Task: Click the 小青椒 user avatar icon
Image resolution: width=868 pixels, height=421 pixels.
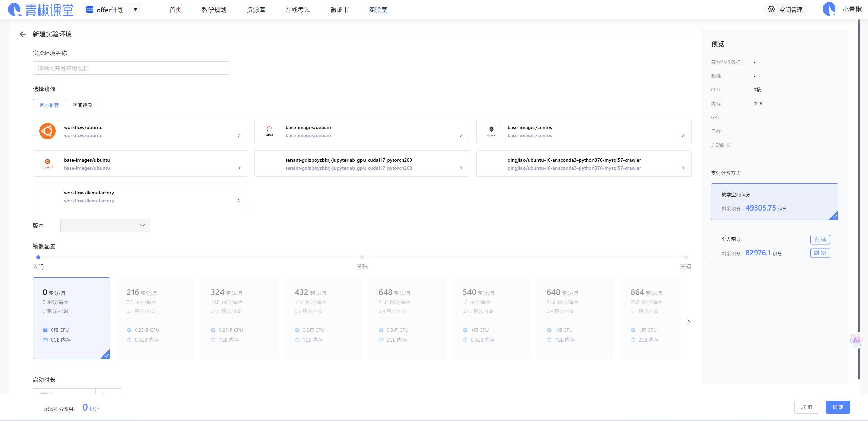Action: click(x=829, y=9)
